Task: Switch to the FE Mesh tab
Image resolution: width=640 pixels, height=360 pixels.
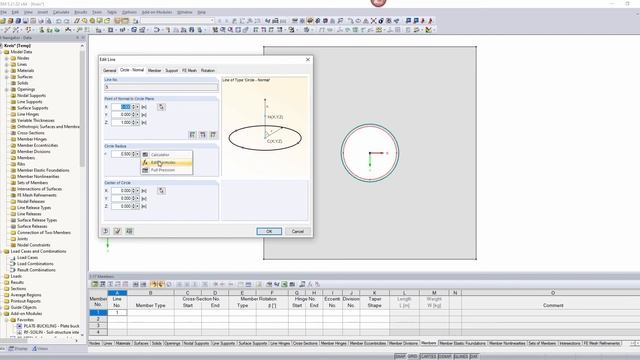Action: (x=189, y=71)
